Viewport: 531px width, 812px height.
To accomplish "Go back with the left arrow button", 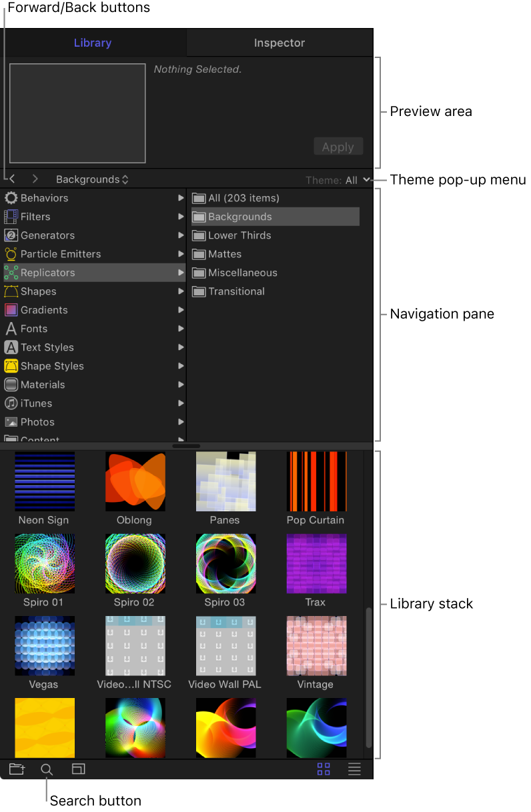I will (x=13, y=179).
